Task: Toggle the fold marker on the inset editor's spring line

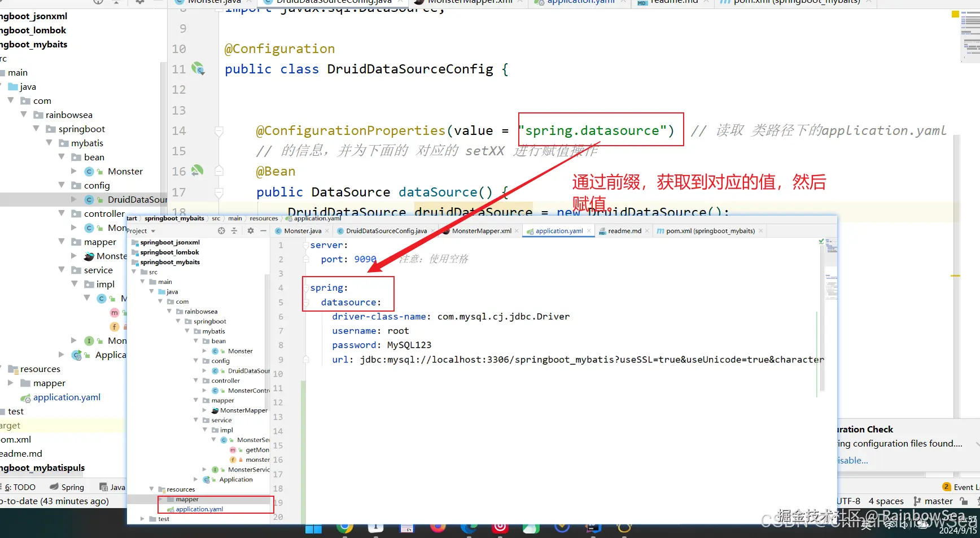Action: [305, 288]
